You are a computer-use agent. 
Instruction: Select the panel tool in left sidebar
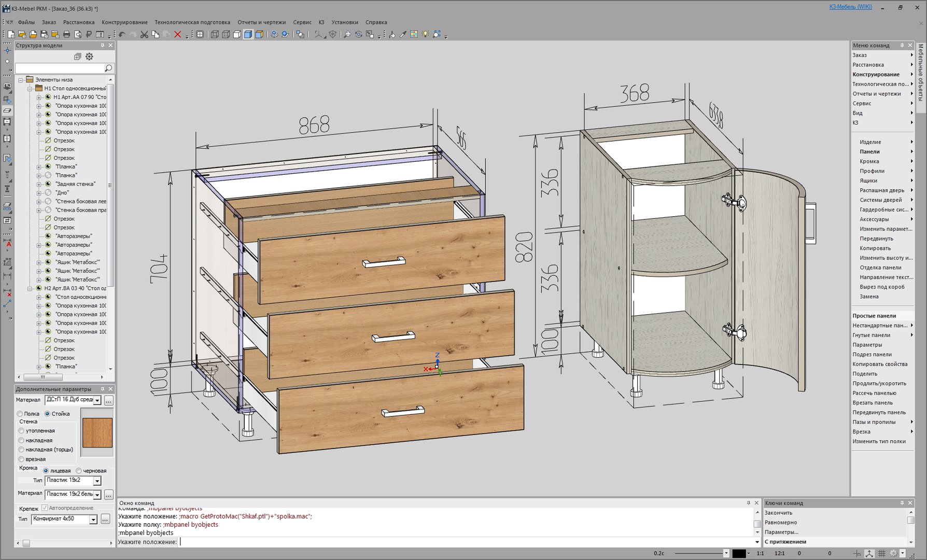click(x=7, y=110)
